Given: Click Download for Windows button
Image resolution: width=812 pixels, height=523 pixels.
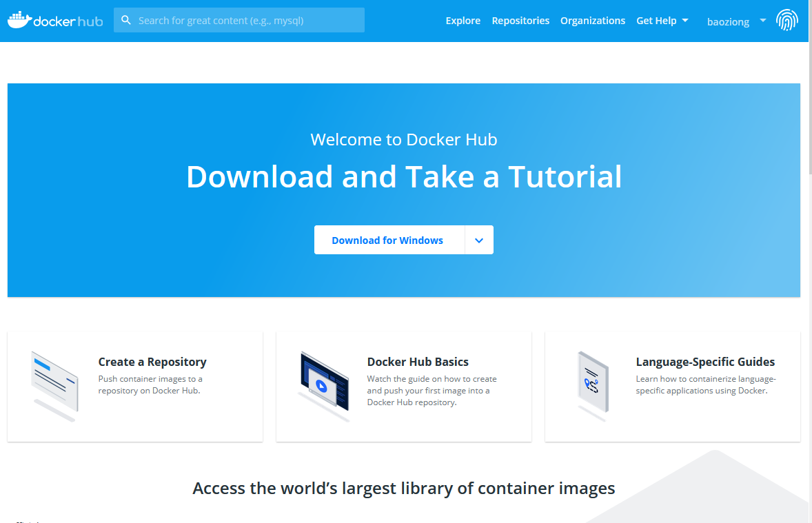Looking at the screenshot, I should point(389,240).
